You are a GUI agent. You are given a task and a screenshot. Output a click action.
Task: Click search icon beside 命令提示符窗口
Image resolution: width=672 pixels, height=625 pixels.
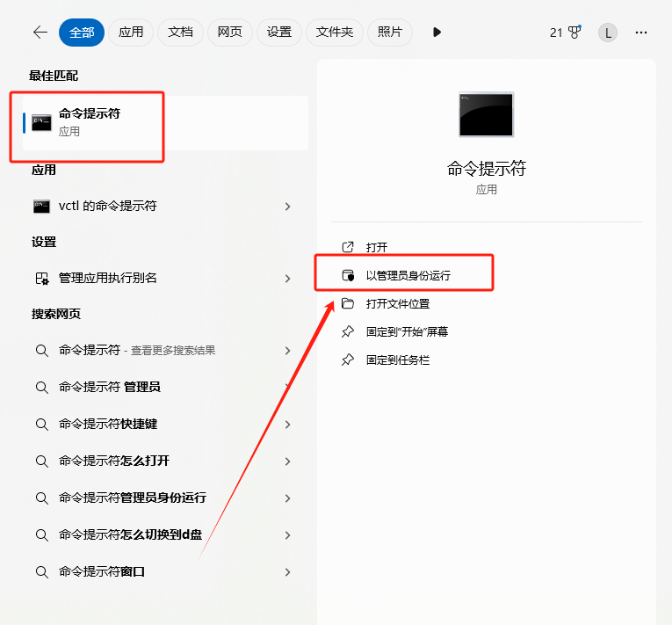(x=41, y=571)
